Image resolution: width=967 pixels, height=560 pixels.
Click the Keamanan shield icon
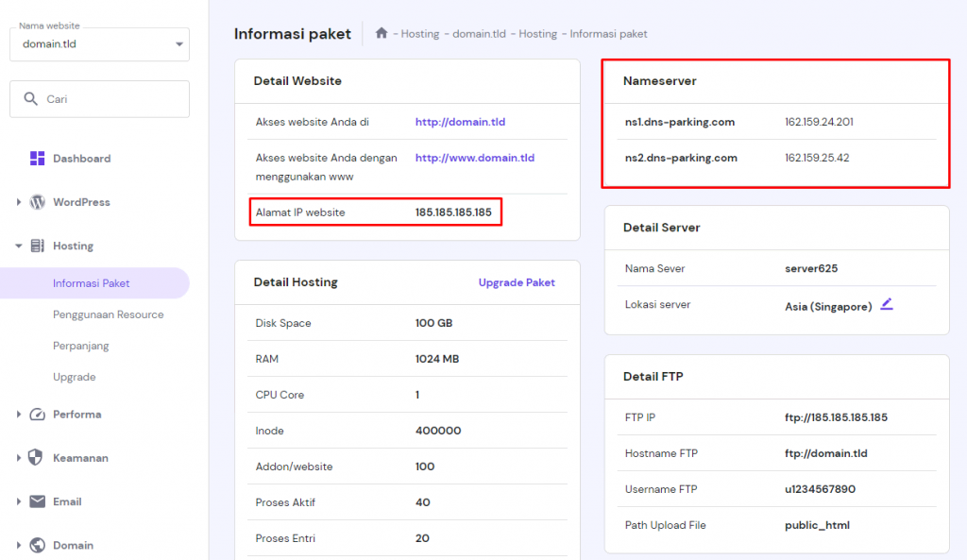pyautogui.click(x=37, y=458)
